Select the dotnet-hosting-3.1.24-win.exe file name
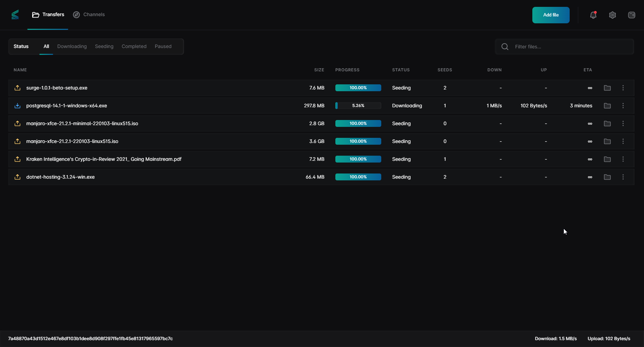 [x=61, y=177]
